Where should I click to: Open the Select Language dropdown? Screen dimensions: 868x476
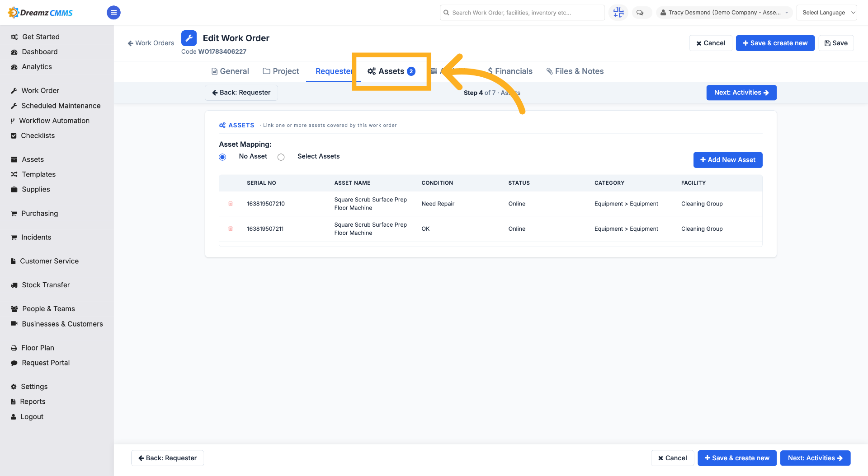826,13
